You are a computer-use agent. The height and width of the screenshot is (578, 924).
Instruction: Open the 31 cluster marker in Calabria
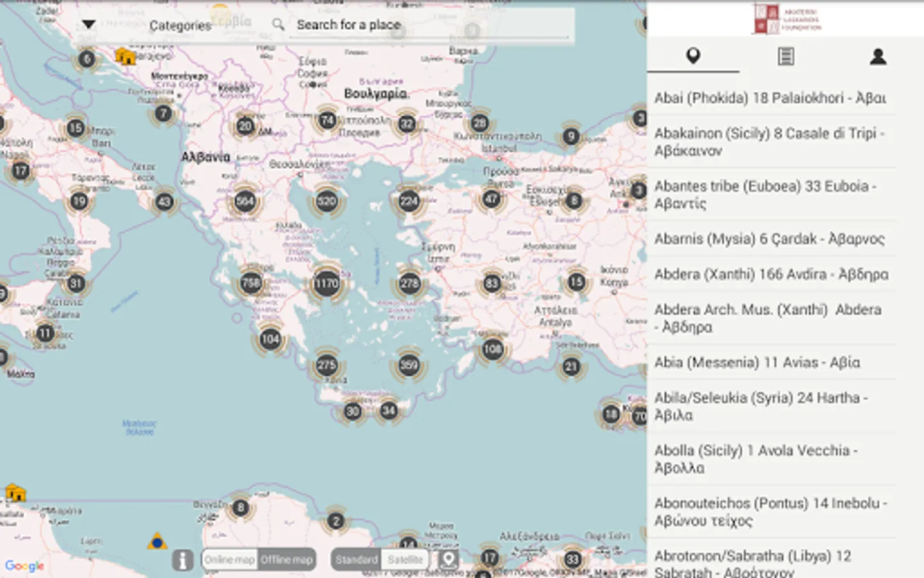coord(76,283)
